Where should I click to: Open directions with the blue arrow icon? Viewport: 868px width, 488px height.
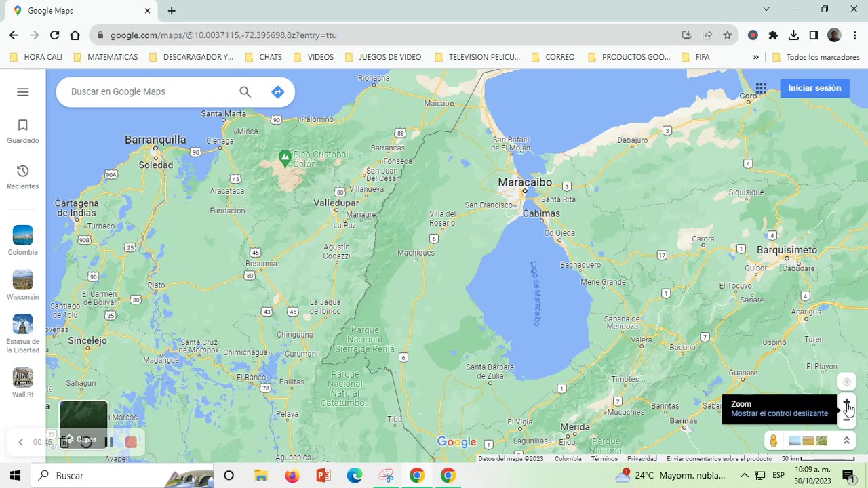pos(277,92)
